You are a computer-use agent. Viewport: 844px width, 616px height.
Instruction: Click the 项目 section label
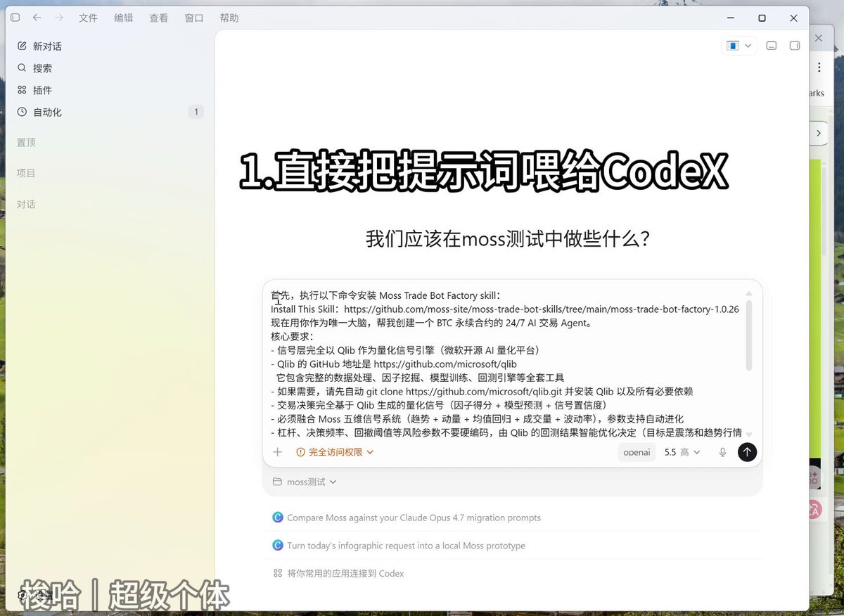(26, 173)
